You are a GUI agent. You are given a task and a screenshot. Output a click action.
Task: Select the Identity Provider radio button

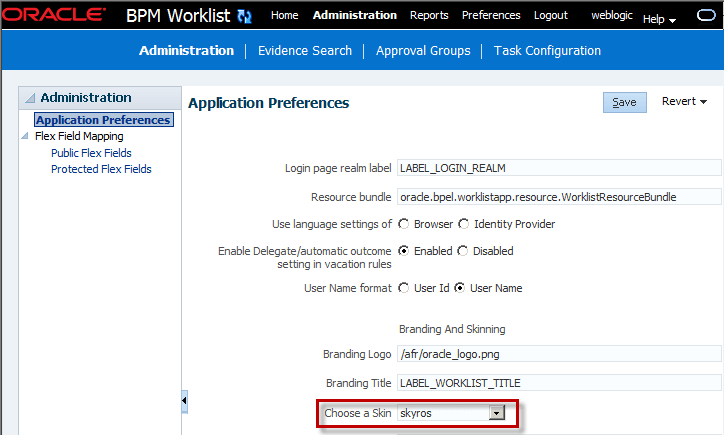coord(464,224)
